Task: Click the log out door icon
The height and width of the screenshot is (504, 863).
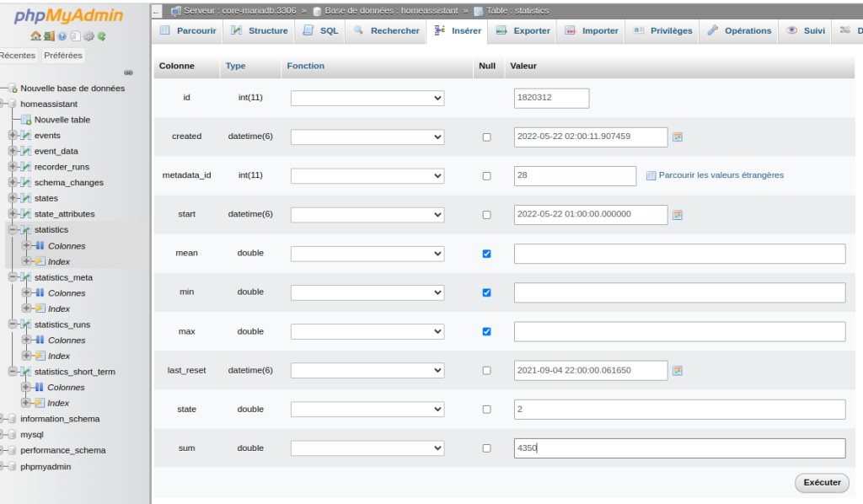Action: click(x=49, y=36)
